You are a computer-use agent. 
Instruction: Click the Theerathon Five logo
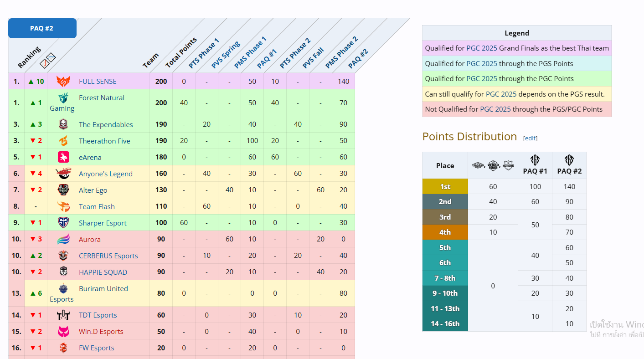click(63, 141)
